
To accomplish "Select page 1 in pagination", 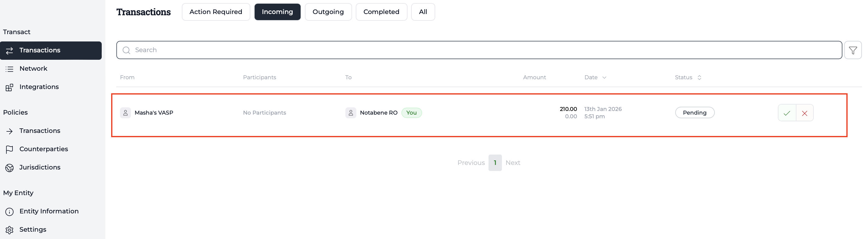I will pos(495,163).
